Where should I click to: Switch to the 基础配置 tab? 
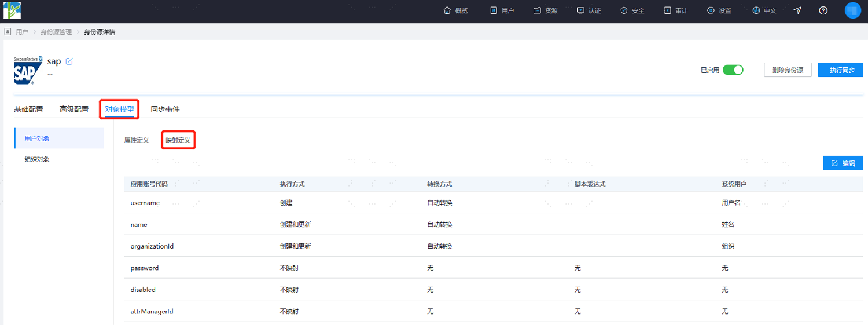[x=29, y=109]
